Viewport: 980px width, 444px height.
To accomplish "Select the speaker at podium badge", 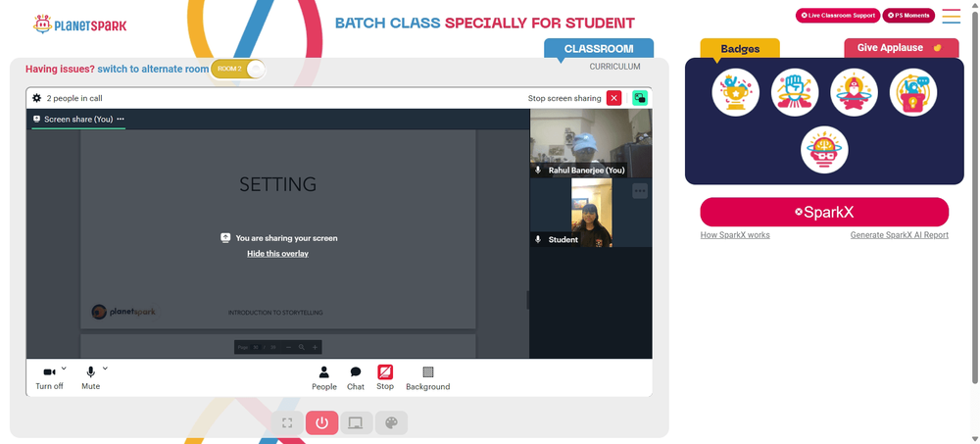I will pyautogui.click(x=913, y=92).
